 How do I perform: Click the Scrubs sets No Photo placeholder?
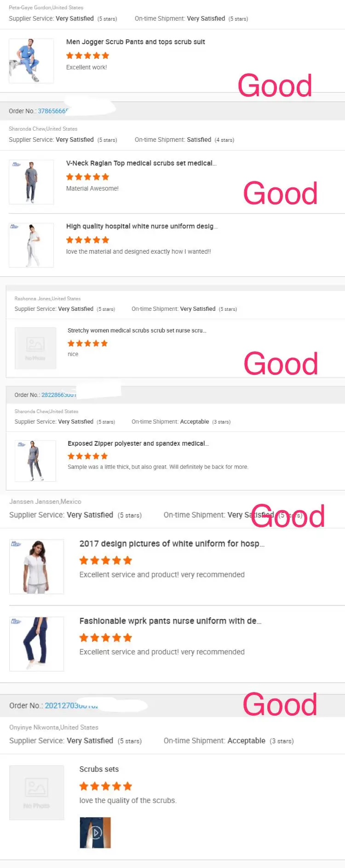[x=36, y=792]
